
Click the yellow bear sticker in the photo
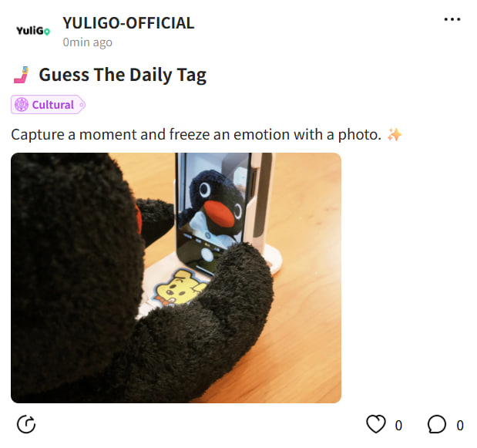point(180,288)
